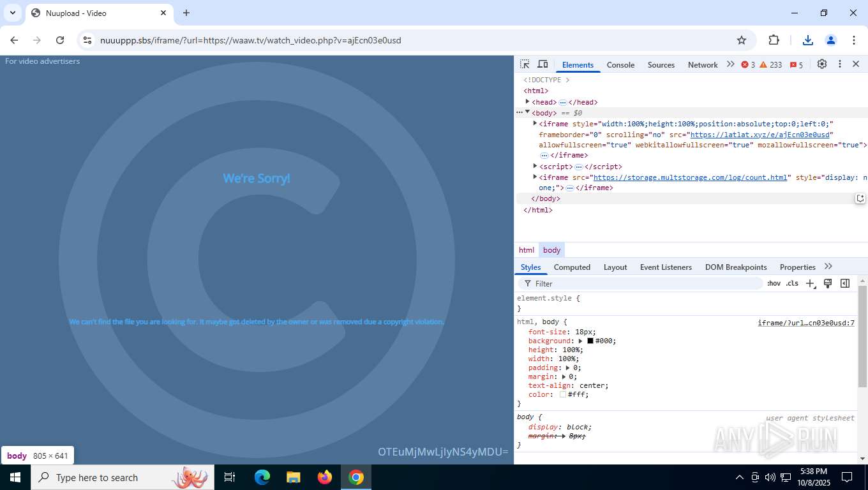Select body in the breadcrumb bar
The width and height of the screenshot is (868, 490).
tap(552, 250)
